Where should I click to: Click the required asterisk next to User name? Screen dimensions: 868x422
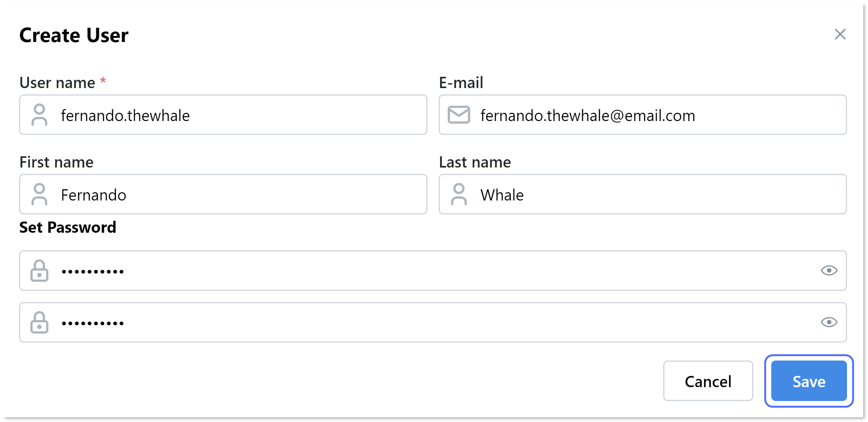click(x=102, y=80)
